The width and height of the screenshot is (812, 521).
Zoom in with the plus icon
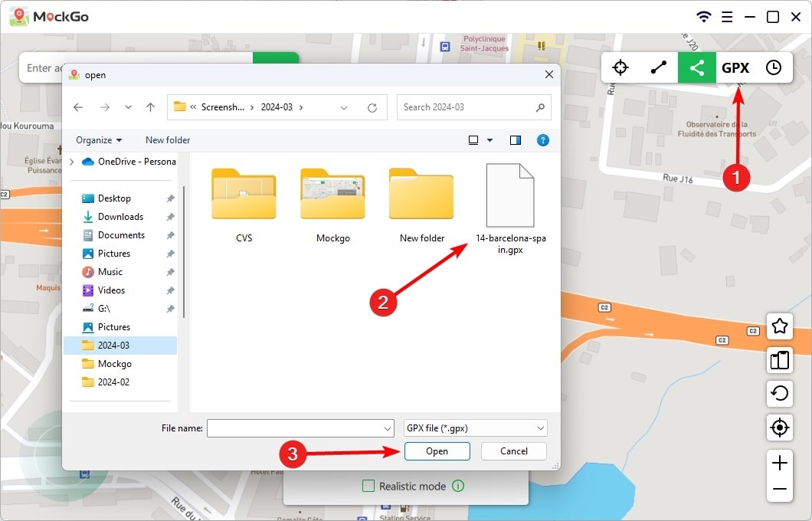point(779,463)
